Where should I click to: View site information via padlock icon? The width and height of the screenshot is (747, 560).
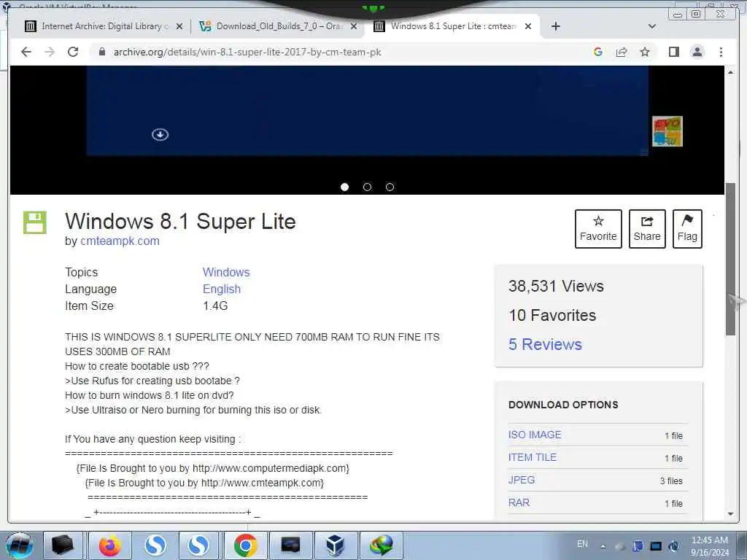click(101, 52)
